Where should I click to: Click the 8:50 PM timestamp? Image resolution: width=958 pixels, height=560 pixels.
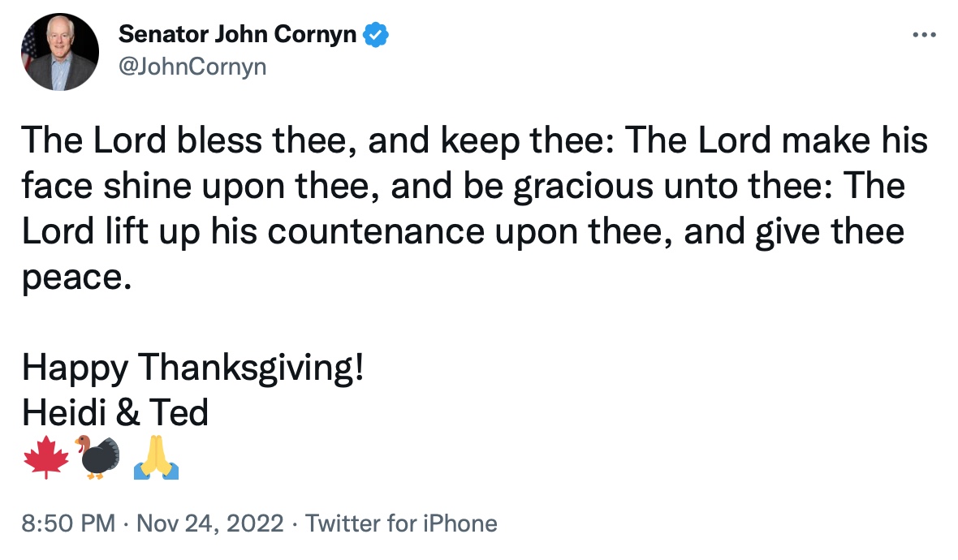pyautogui.click(x=68, y=523)
